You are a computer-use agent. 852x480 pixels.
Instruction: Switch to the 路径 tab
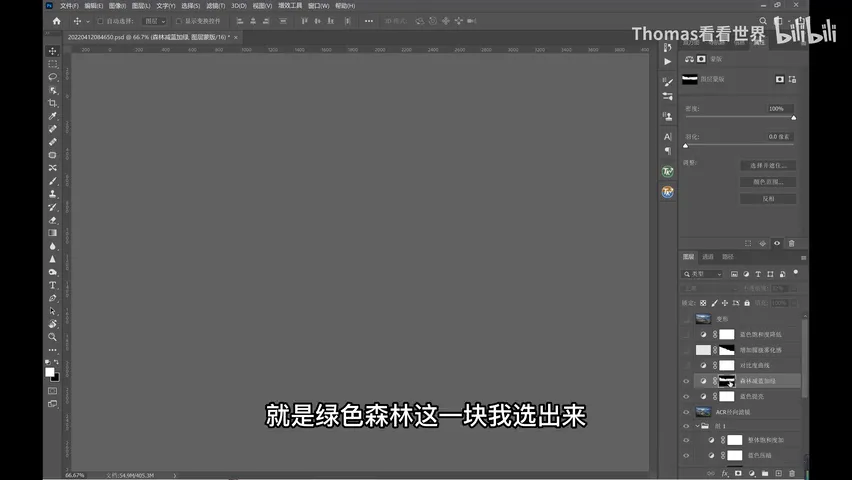click(x=728, y=257)
